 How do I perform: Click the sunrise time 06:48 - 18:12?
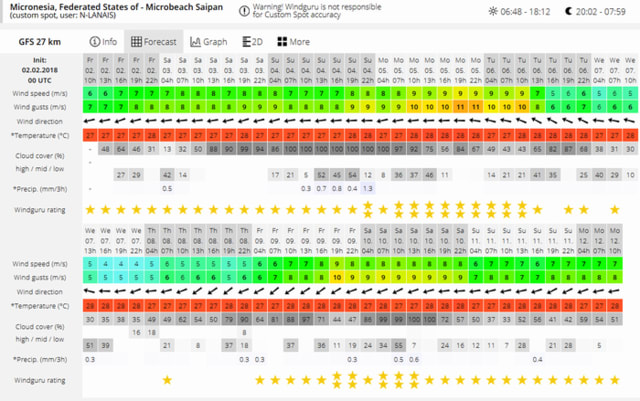pyautogui.click(x=525, y=11)
